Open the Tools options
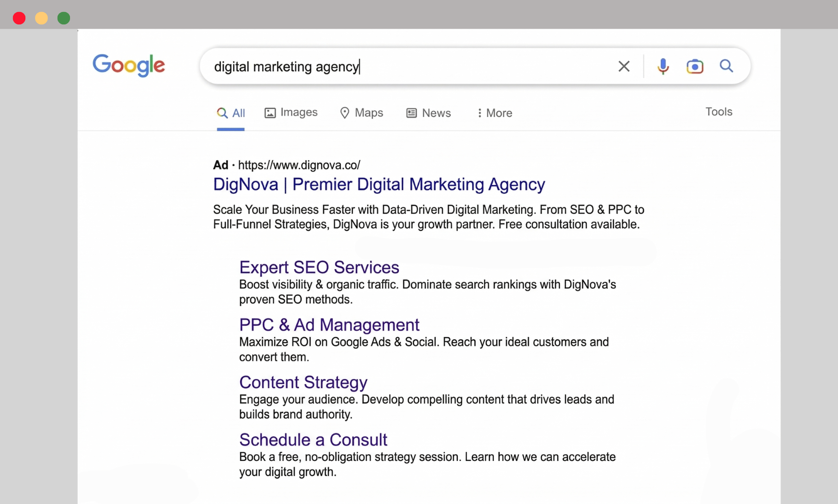Viewport: 838px width, 504px height. (x=719, y=112)
